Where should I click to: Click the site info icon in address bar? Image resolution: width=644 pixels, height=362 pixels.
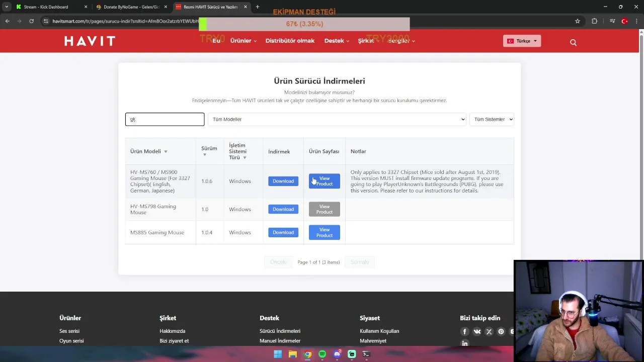tap(46, 21)
